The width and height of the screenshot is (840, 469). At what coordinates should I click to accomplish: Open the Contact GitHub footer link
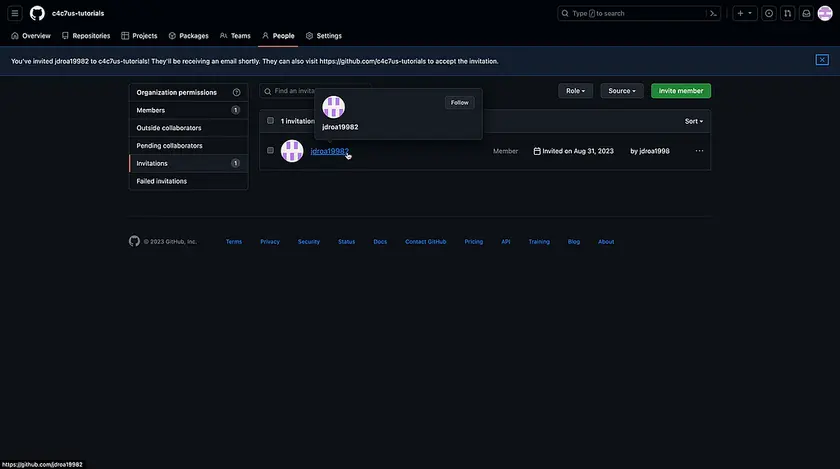tap(425, 242)
